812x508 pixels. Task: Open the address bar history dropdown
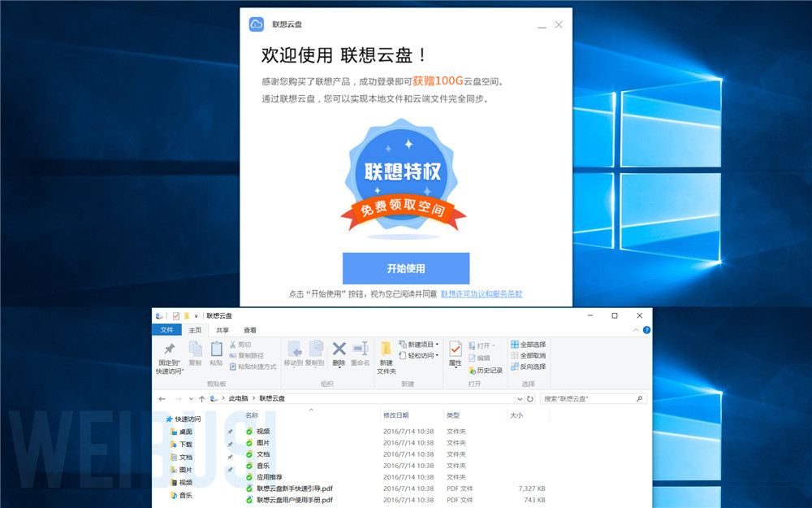[520, 398]
